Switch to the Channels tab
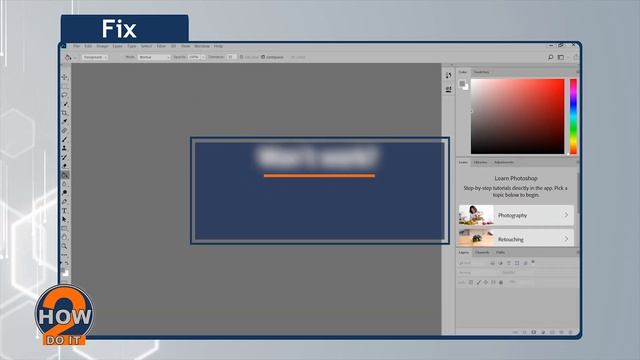 482,253
